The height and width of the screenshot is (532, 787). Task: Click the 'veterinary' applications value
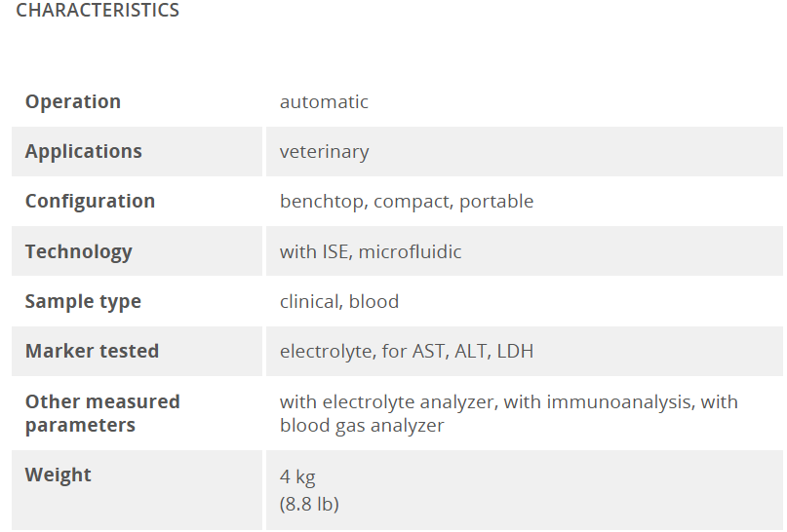(x=324, y=151)
